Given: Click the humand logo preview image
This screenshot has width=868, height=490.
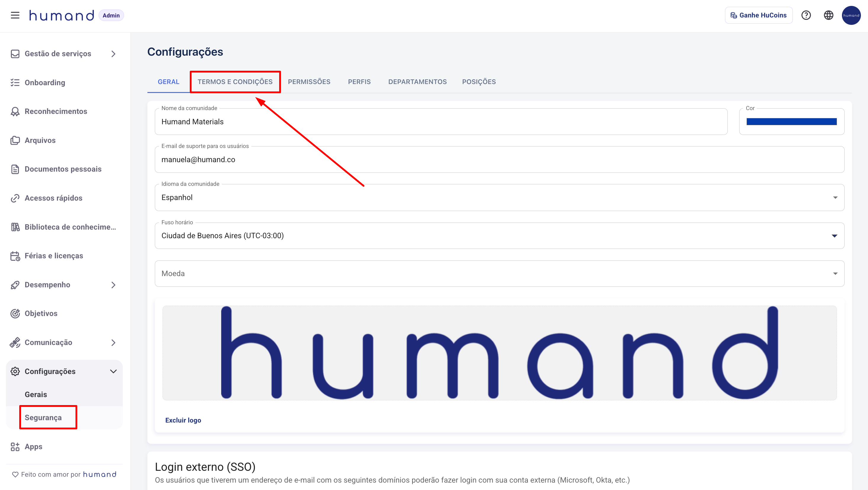Looking at the screenshot, I should click(499, 353).
